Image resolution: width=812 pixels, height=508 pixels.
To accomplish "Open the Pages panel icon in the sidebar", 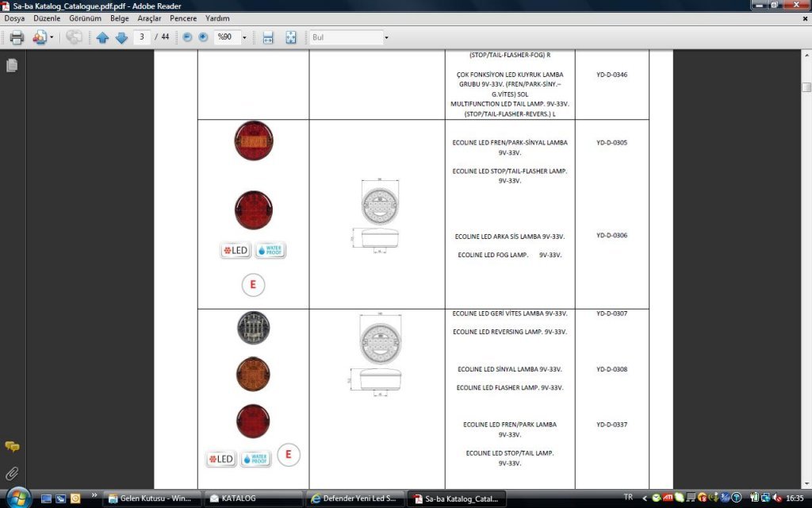I will click(11, 66).
